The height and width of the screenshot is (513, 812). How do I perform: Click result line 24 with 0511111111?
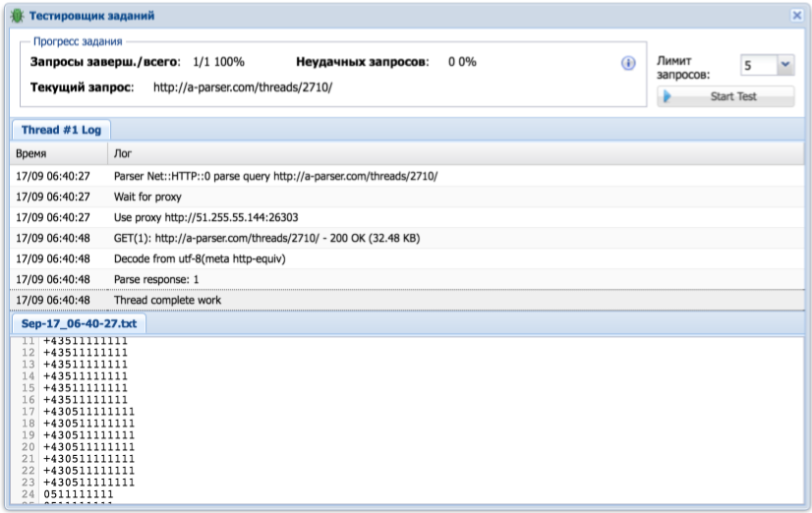(x=79, y=494)
